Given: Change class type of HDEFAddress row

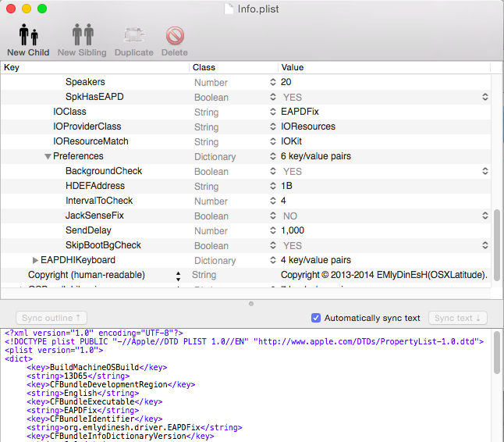Looking at the screenshot, I should pos(272,186).
